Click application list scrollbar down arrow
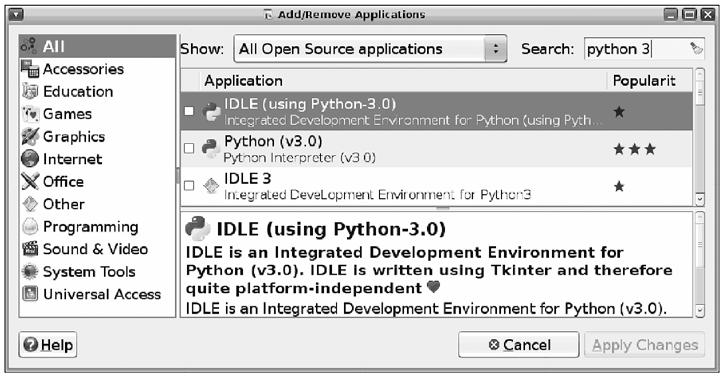The height and width of the screenshot is (377, 724). 700,200
